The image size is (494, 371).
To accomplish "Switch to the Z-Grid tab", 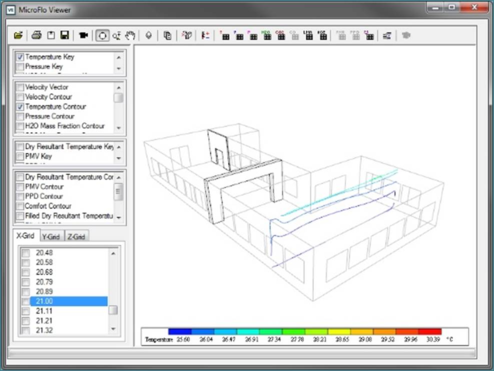I will pyautogui.click(x=76, y=236).
